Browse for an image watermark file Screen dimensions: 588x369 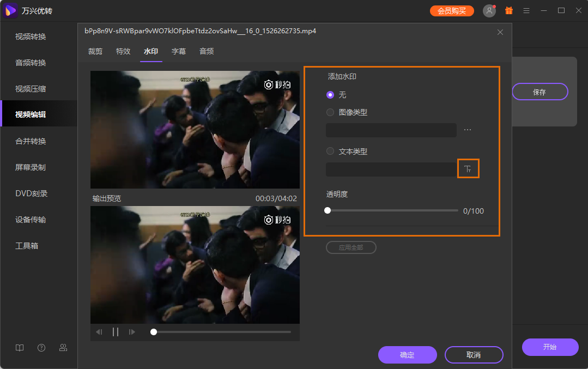[467, 130]
